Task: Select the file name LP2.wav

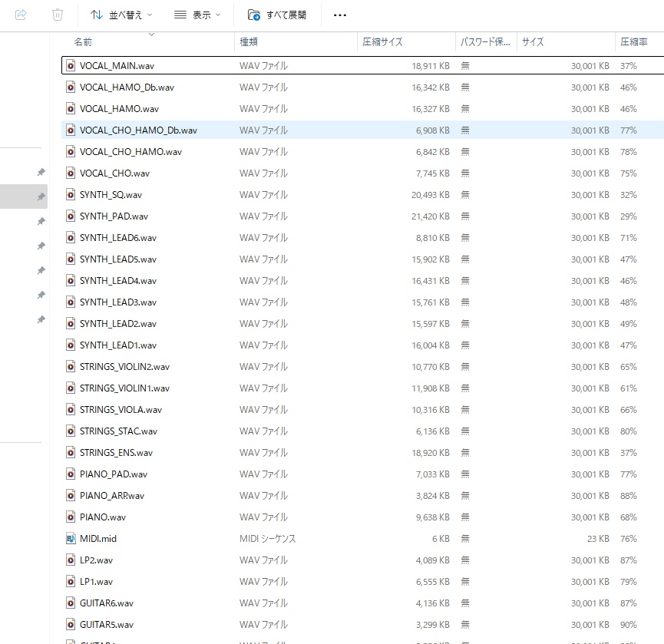Action: pyautogui.click(x=96, y=560)
